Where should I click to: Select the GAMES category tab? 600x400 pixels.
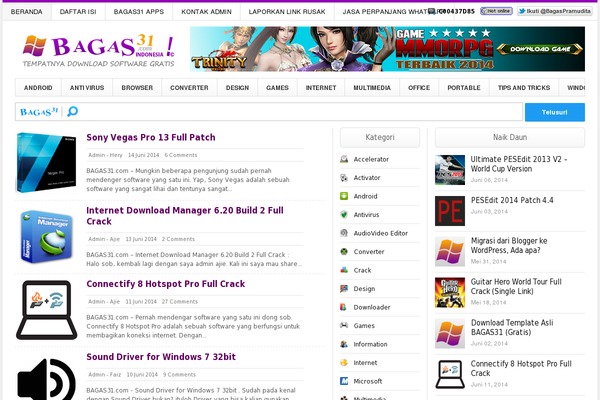(x=277, y=88)
